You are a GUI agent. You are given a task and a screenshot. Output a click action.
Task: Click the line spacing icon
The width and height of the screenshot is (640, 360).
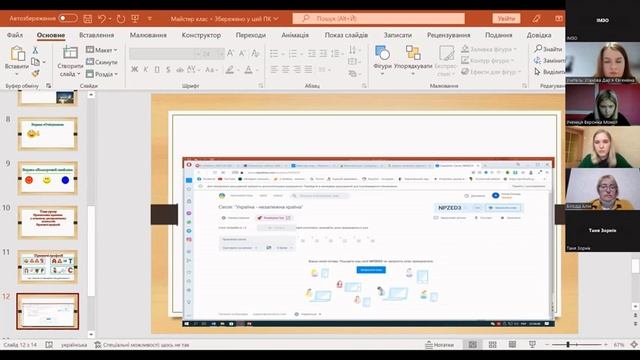click(336, 53)
